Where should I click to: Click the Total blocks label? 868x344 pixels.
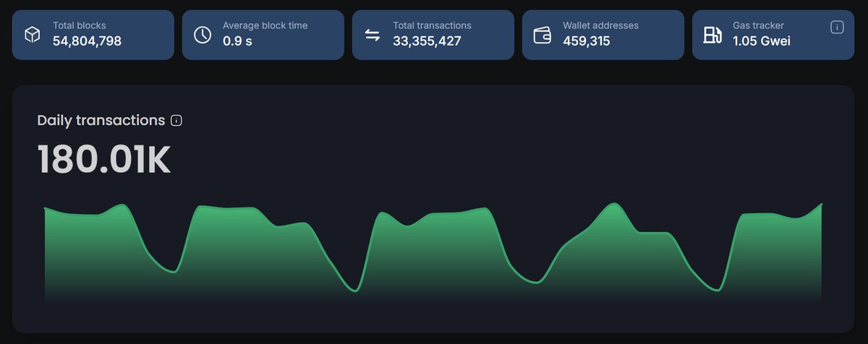pos(80,25)
